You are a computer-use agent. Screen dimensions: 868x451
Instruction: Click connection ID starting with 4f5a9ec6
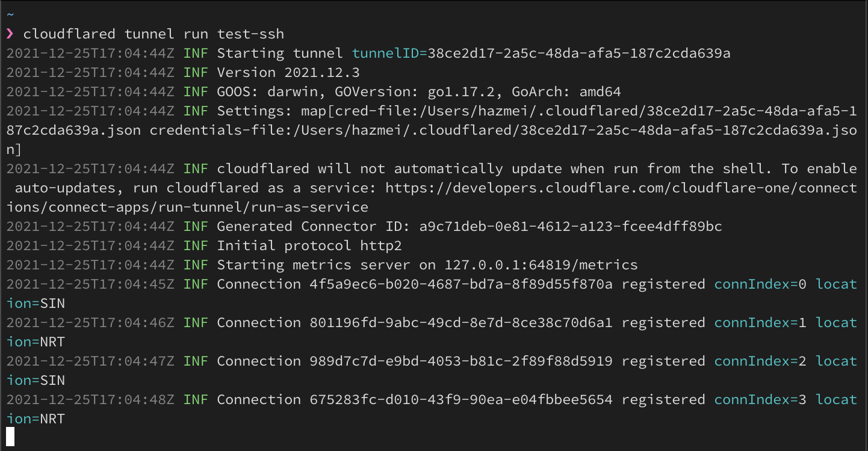pos(461,284)
